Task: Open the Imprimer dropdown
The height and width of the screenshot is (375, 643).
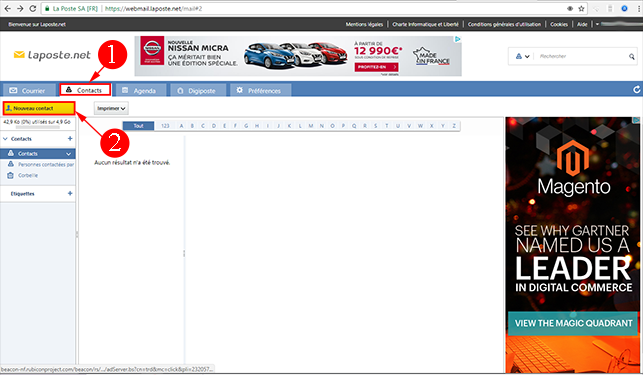Action: point(111,108)
